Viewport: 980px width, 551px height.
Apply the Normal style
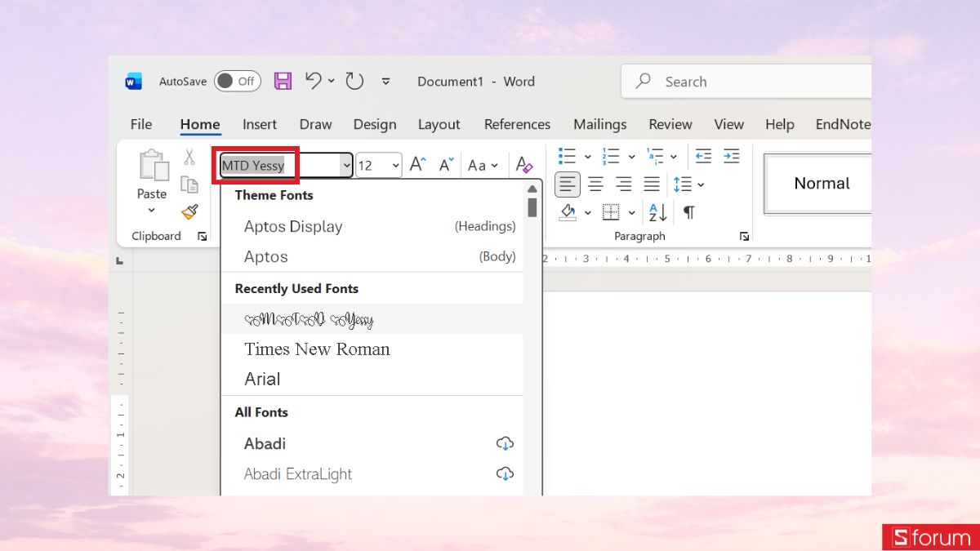pyautogui.click(x=822, y=184)
